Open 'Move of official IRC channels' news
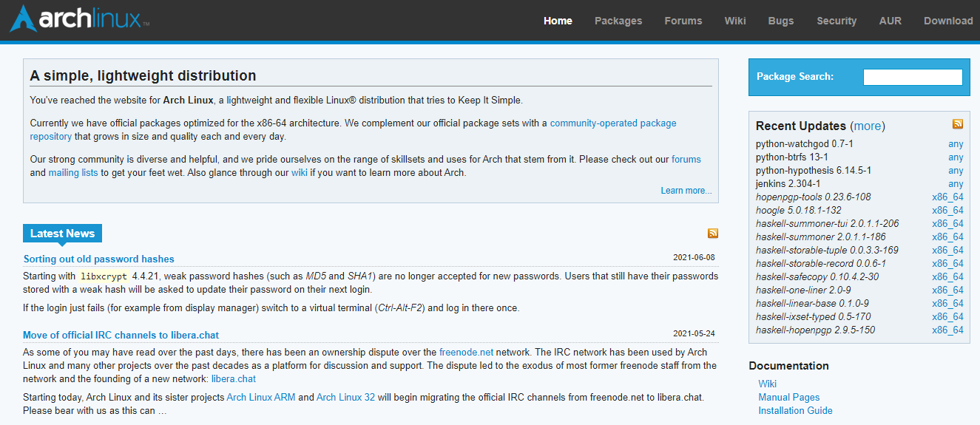 [121, 336]
